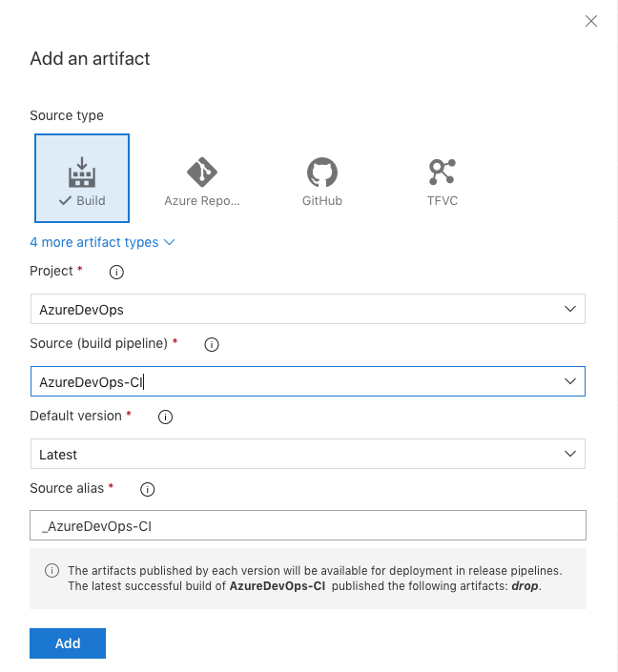The image size is (618, 672).
Task: Click the TFVC label text
Action: click(442, 201)
